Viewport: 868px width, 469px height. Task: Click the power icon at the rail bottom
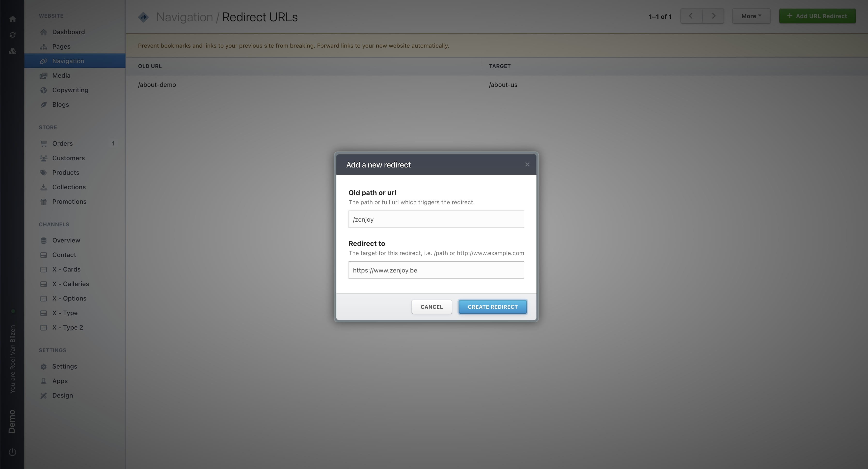[x=12, y=452]
